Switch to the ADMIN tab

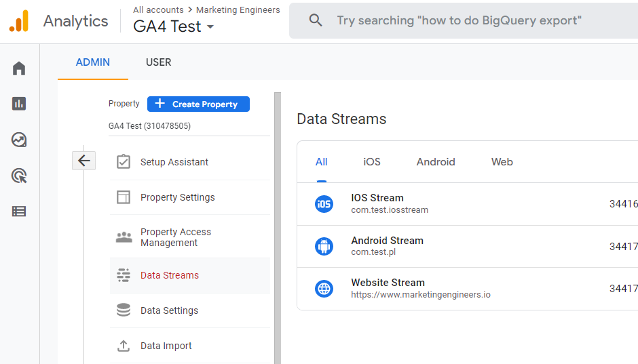click(93, 62)
